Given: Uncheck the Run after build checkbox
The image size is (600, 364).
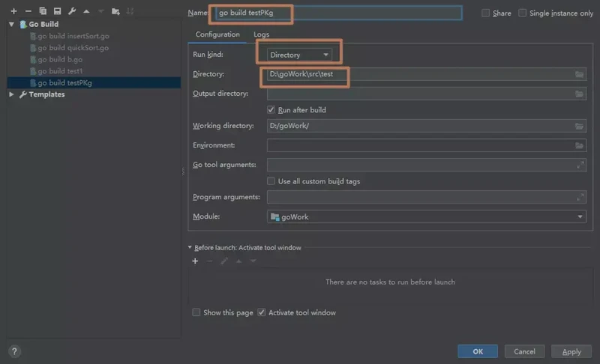Looking at the screenshot, I should pyautogui.click(x=271, y=110).
